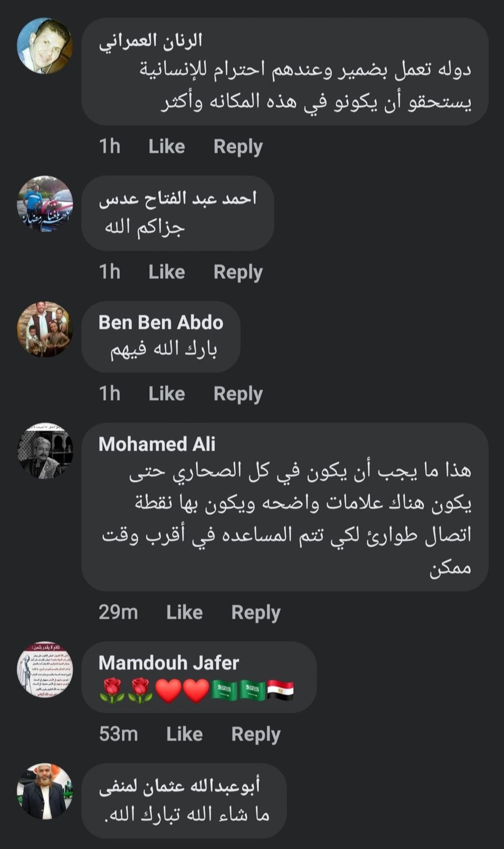The height and width of the screenshot is (849, 504).
Task: Reply to Mohamed Ali's comment
Action: click(256, 612)
